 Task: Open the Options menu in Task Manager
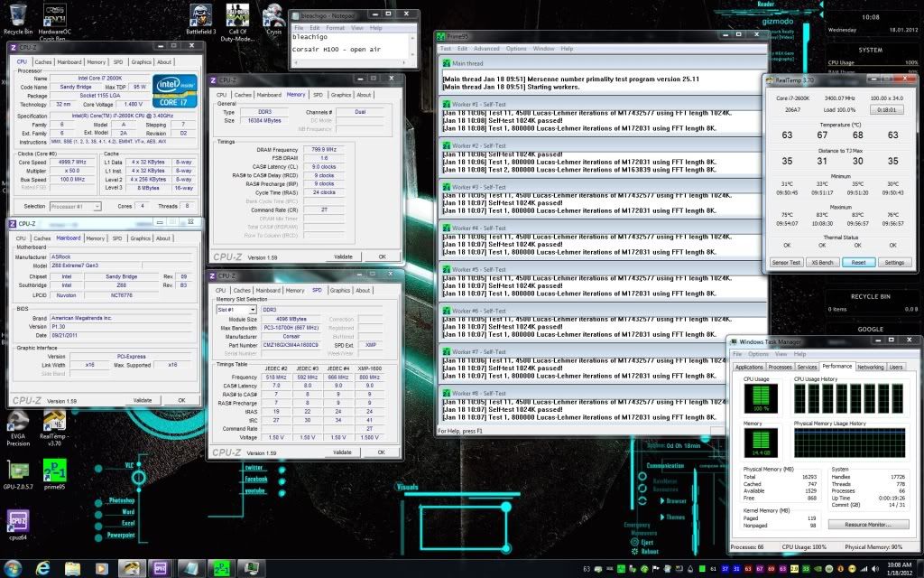[x=758, y=354]
